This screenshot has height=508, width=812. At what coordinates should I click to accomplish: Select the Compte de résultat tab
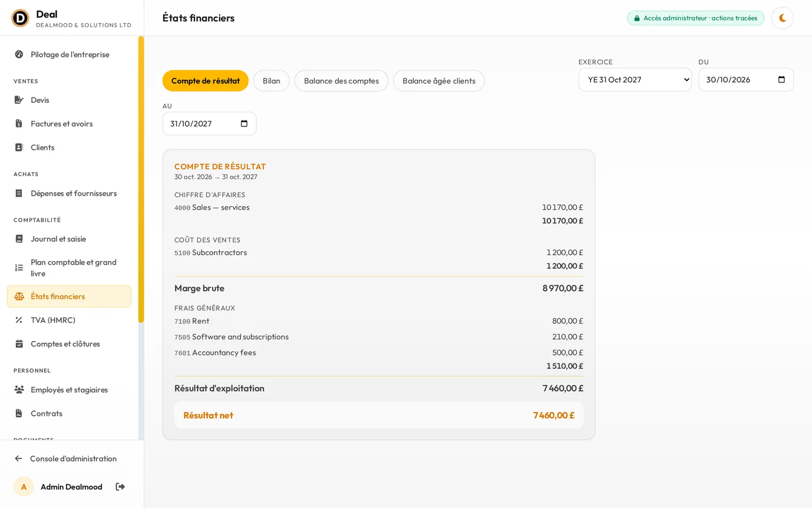(205, 81)
